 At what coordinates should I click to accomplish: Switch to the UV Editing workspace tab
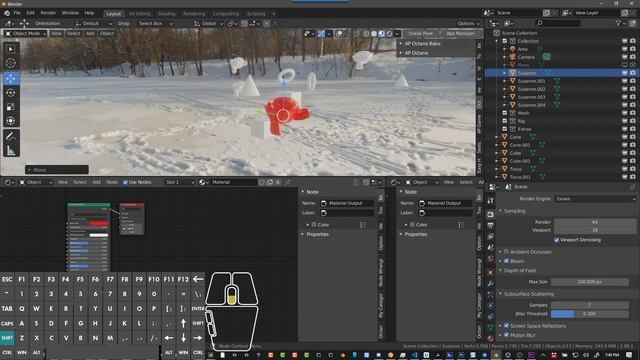click(x=140, y=13)
